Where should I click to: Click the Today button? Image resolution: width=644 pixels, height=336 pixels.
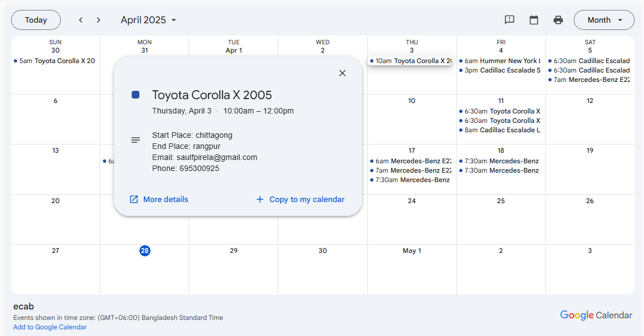(x=36, y=20)
